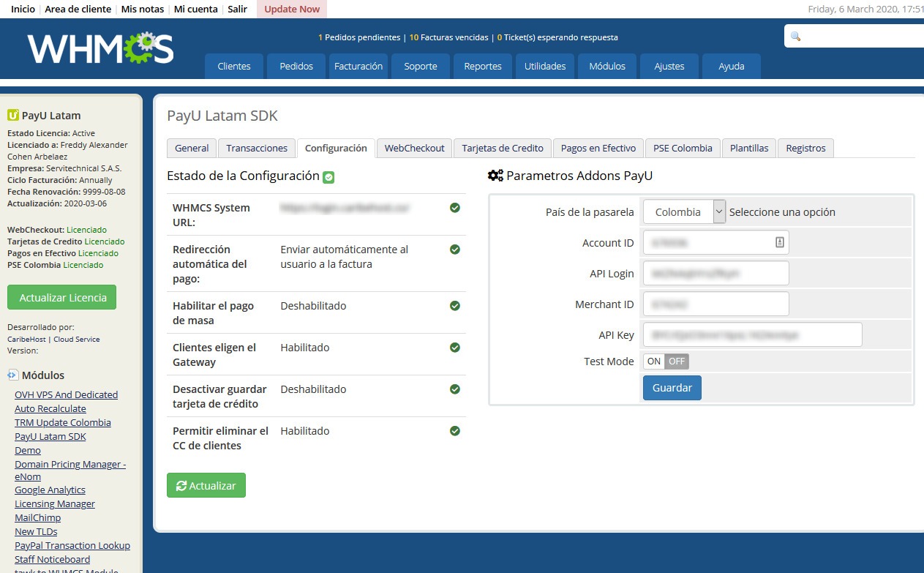The width and height of the screenshot is (924, 573).
Task: Switch to the General tab
Action: coord(192,148)
